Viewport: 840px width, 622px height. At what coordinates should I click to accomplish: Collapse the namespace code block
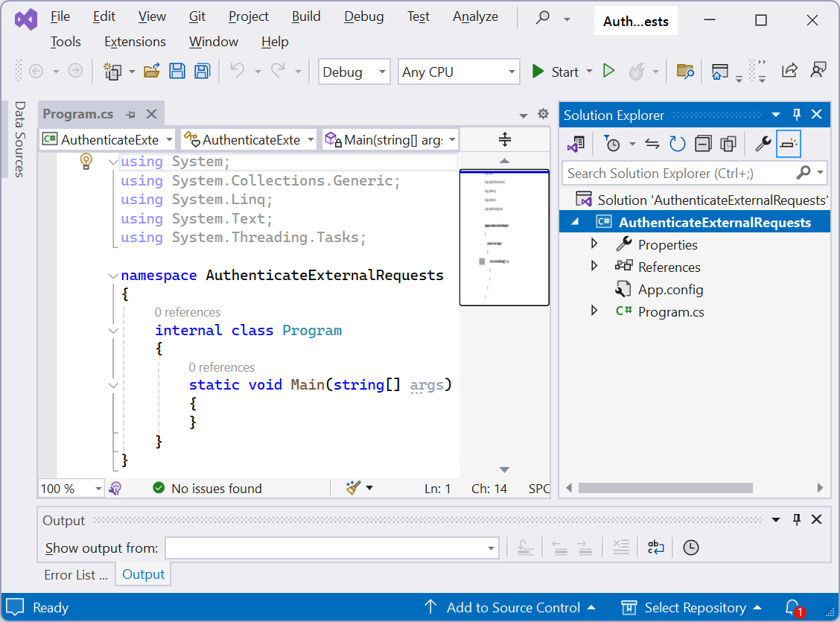[x=113, y=276]
